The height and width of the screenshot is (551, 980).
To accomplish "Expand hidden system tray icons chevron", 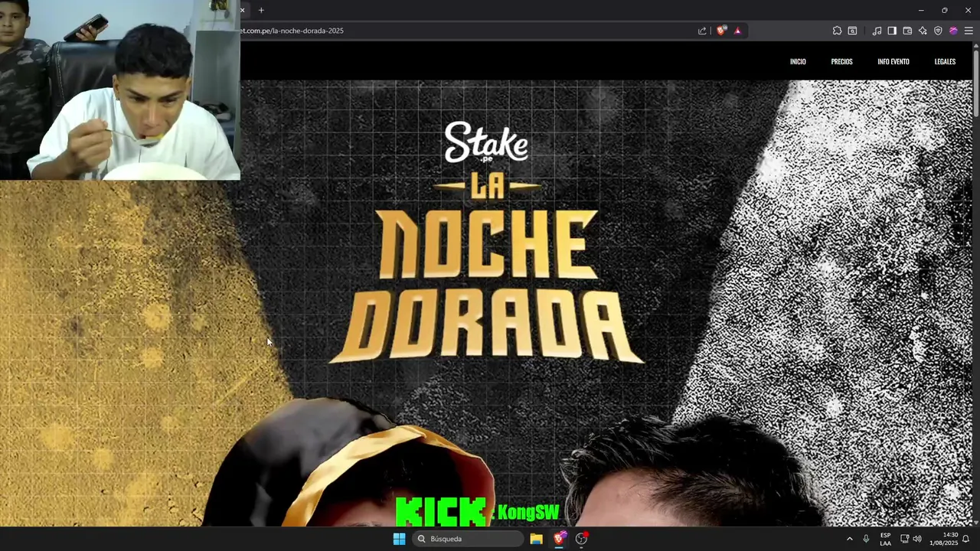I will pyautogui.click(x=849, y=539).
